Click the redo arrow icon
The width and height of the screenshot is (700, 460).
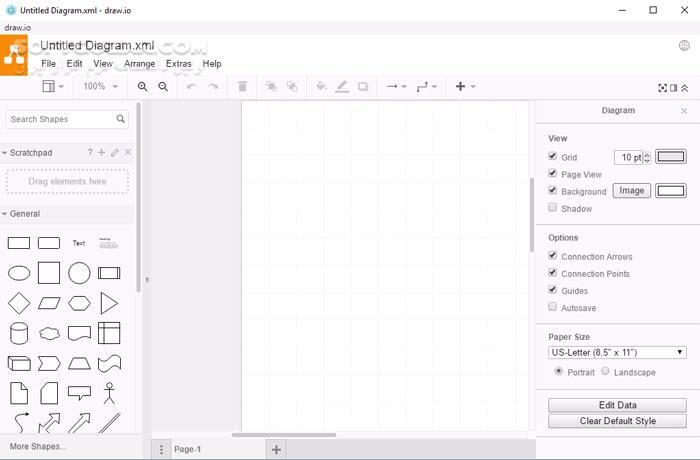[x=213, y=86]
